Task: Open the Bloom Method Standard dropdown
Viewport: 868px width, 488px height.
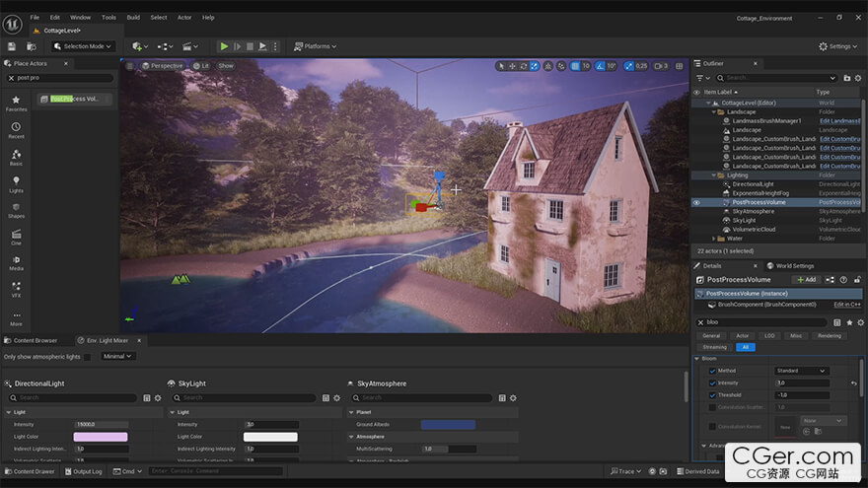Action: coord(800,371)
